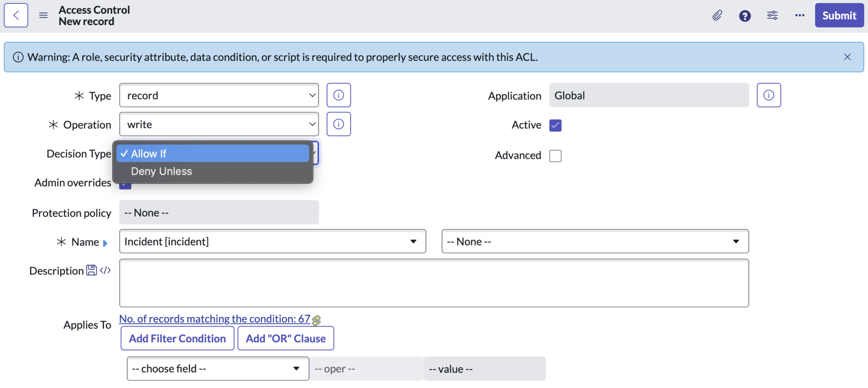
Task: Click the Description code editor icon
Action: pyautogui.click(x=105, y=270)
